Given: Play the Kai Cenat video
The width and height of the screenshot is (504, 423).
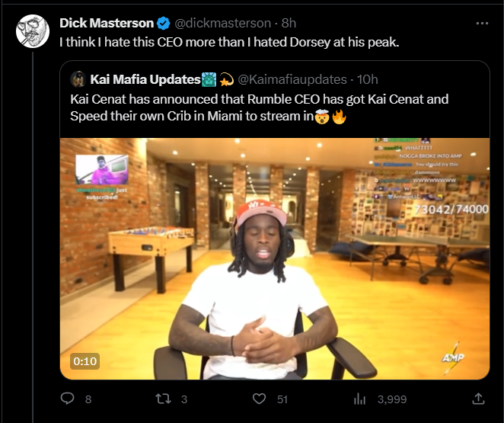Looking at the screenshot, I should [x=275, y=258].
